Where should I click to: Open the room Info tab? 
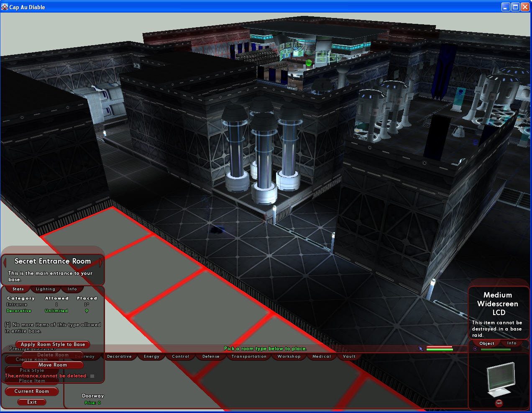(x=72, y=289)
